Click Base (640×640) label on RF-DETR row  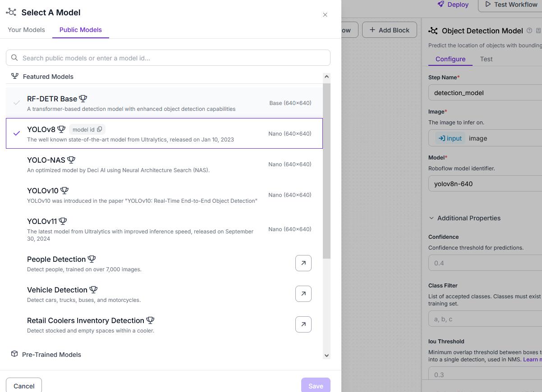pyautogui.click(x=290, y=103)
